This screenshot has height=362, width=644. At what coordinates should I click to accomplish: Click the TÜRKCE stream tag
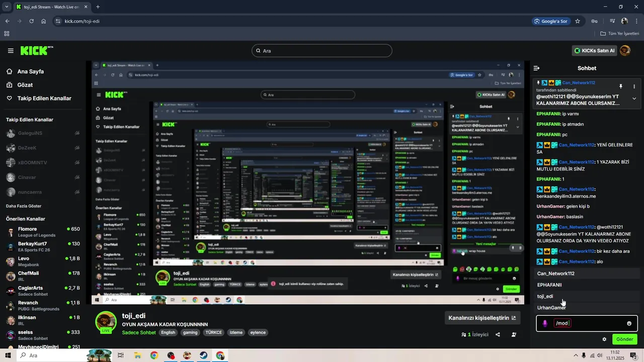pos(214,332)
